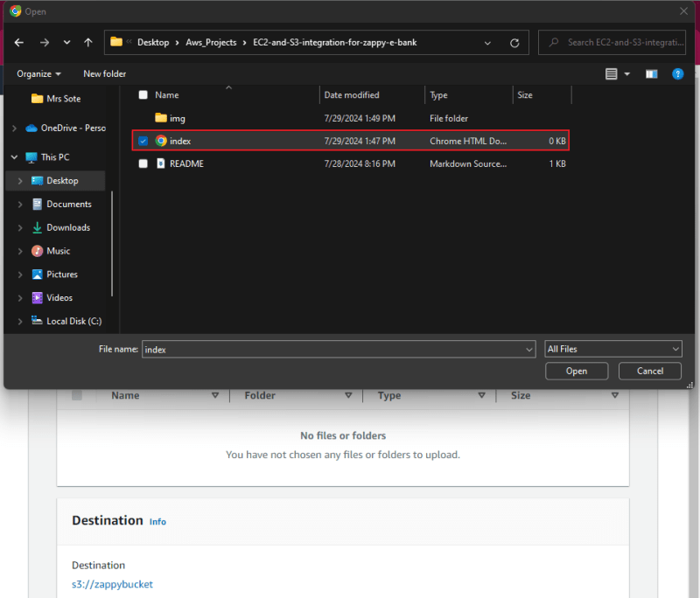
Task: Tick the select-all checkbox in Name header
Action: pyautogui.click(x=143, y=95)
